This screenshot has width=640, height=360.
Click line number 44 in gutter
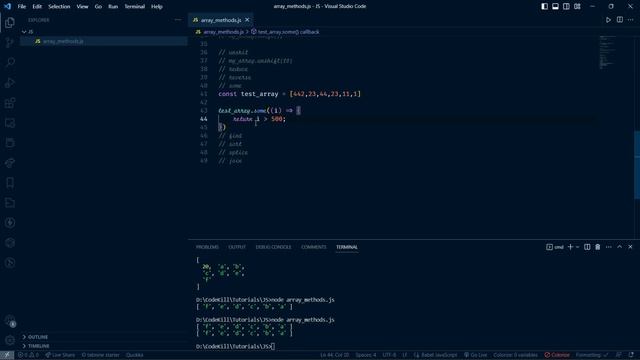tap(204, 119)
